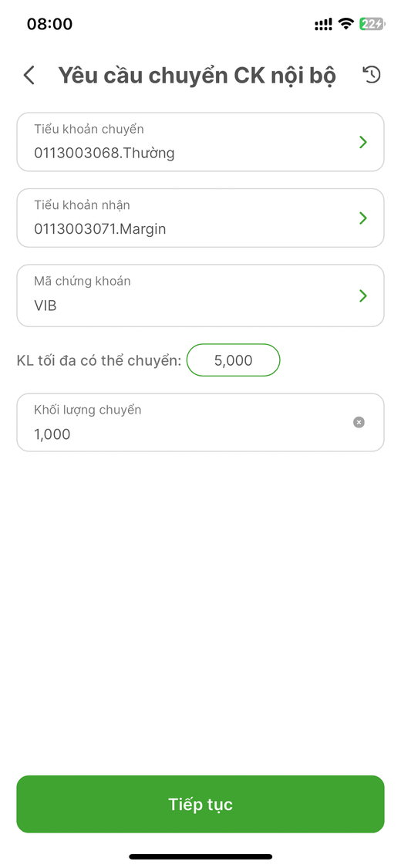
Task: Choose the VIB stock code field
Action: click(x=200, y=296)
